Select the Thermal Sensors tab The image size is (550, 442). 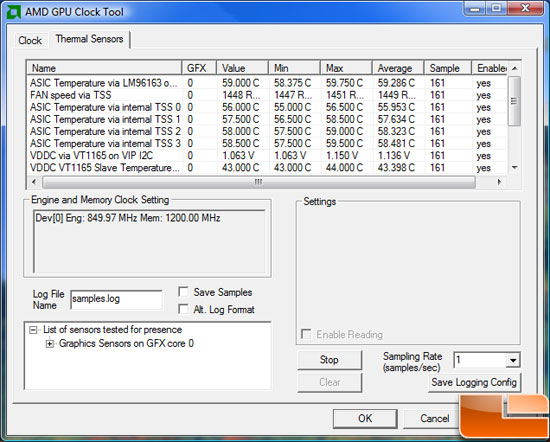pos(89,39)
